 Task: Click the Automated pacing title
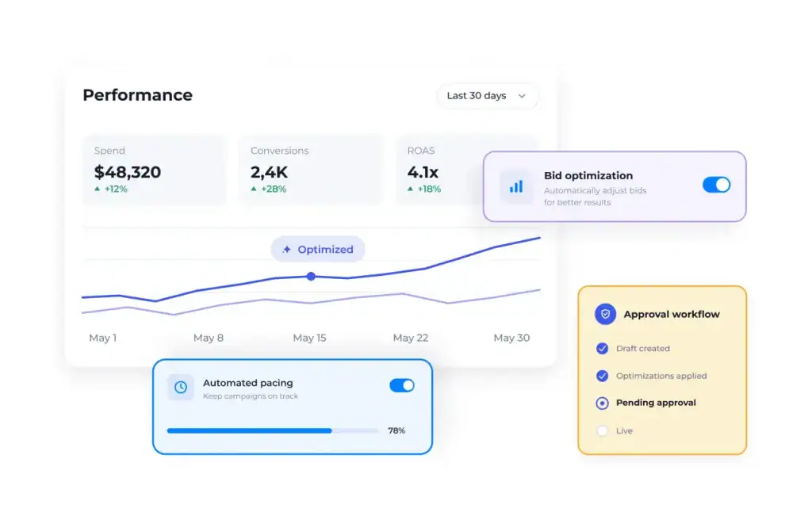248,383
